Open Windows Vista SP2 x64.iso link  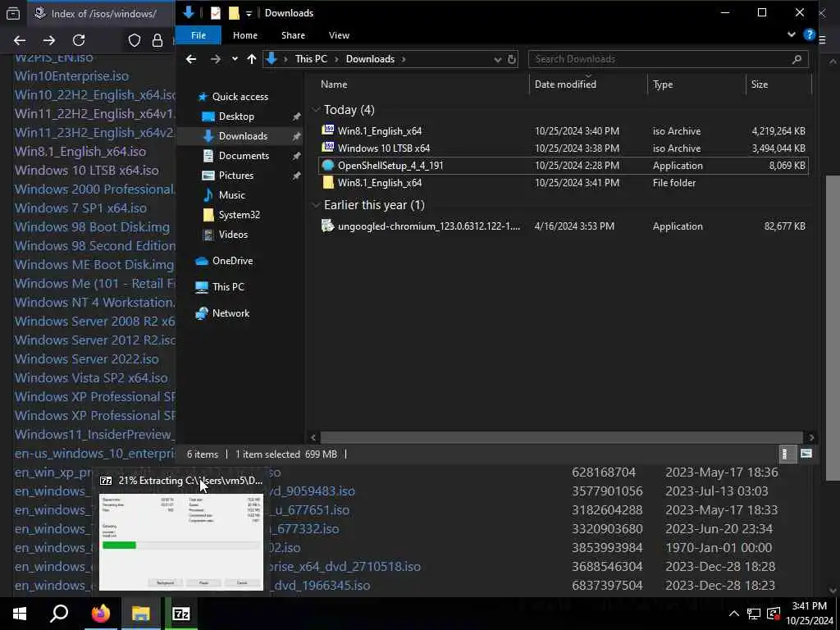click(x=91, y=377)
